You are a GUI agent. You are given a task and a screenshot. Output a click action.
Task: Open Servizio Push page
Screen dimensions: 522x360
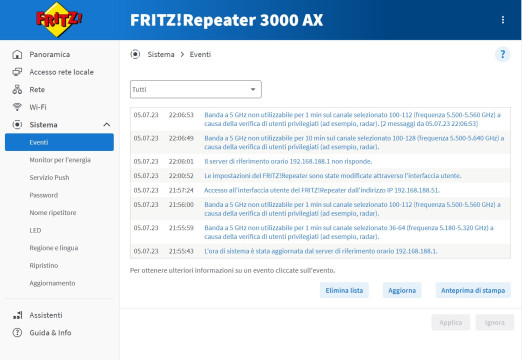coord(49,178)
